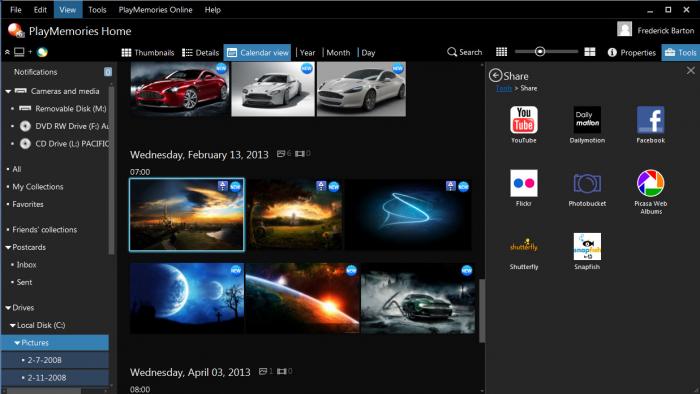The height and width of the screenshot is (394, 700).
Task: Collapse the Local Disk (C:) node
Action: click(x=12, y=325)
